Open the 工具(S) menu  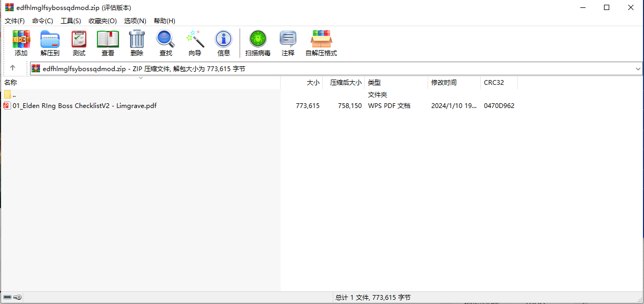(71, 21)
